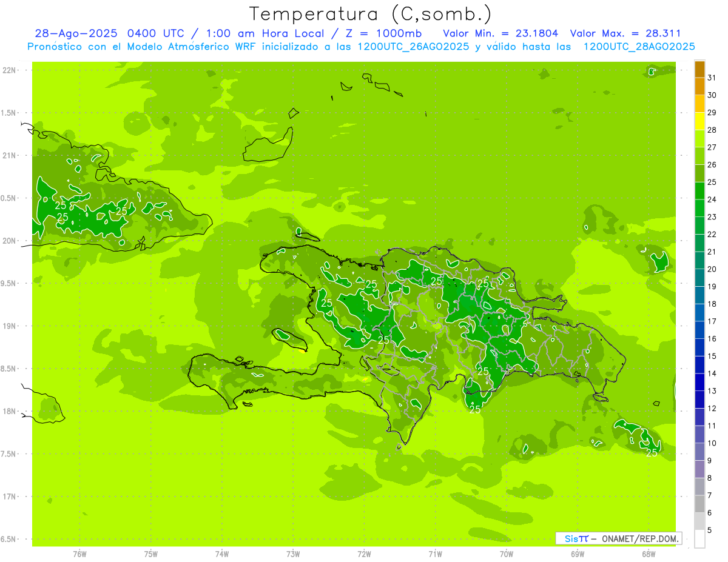Click the colorbar label '18'
728x562 pixels.
[x=712, y=304]
